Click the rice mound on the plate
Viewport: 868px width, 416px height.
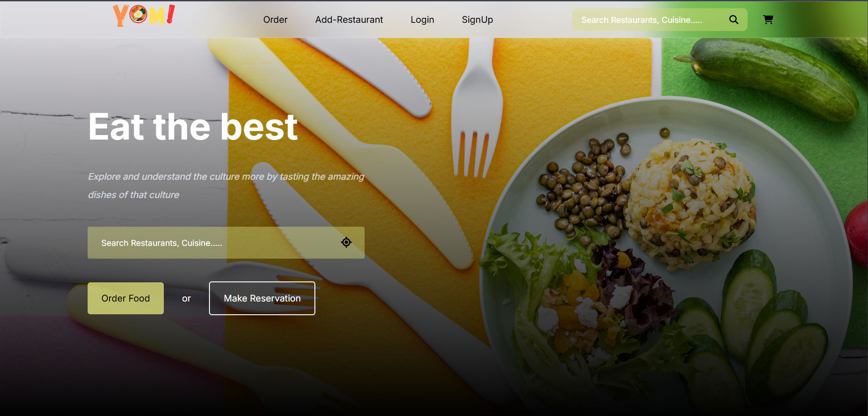tap(689, 201)
